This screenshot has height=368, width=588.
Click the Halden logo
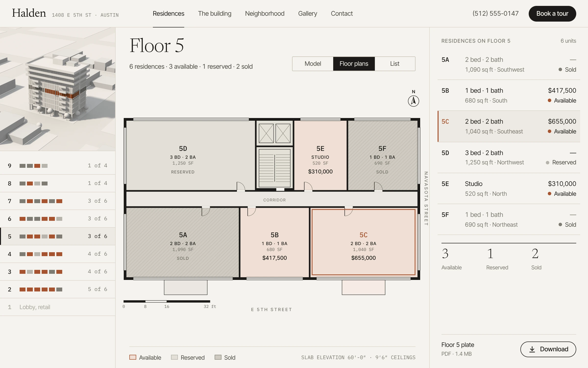click(29, 13)
